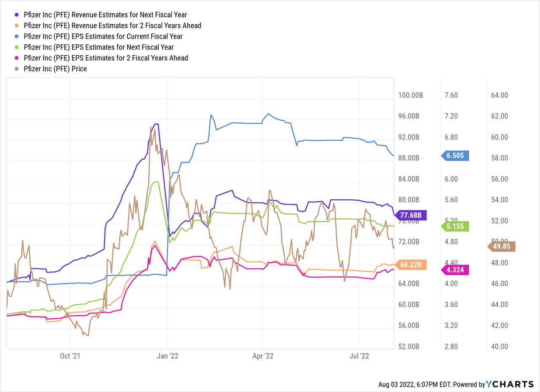The width and height of the screenshot is (540, 392).
Task: Open the YCHARTS logo link
Action: [x=510, y=384]
